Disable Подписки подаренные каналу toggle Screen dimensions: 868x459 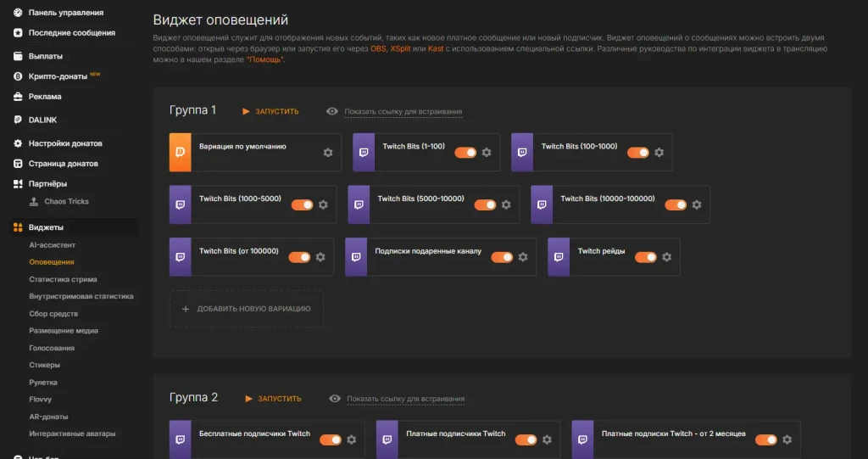502,257
